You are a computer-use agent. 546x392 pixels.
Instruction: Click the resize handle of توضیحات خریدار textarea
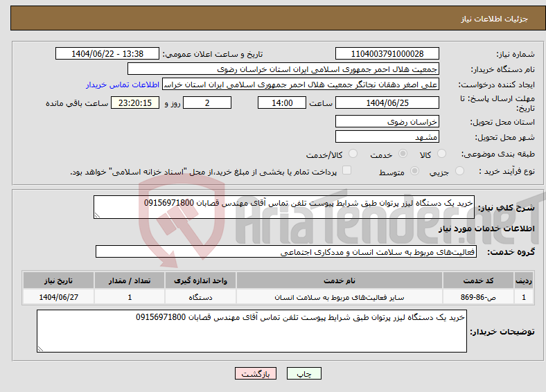pos(40,349)
